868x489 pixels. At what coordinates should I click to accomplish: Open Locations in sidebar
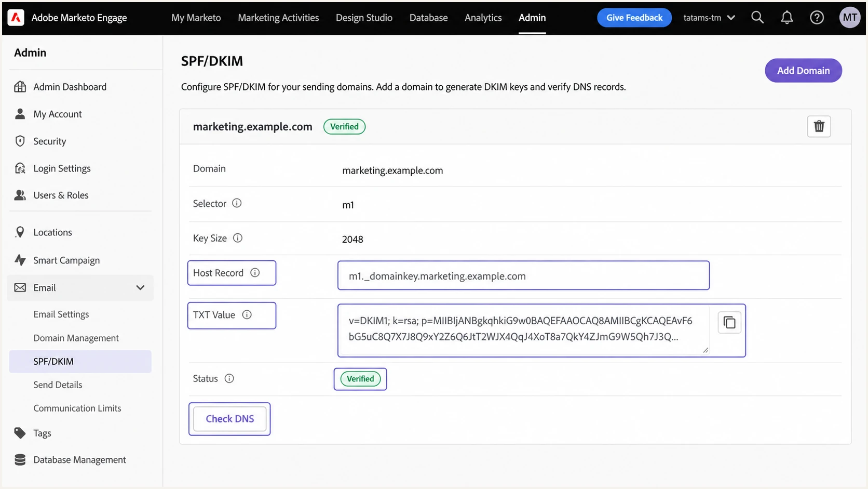[x=52, y=232]
